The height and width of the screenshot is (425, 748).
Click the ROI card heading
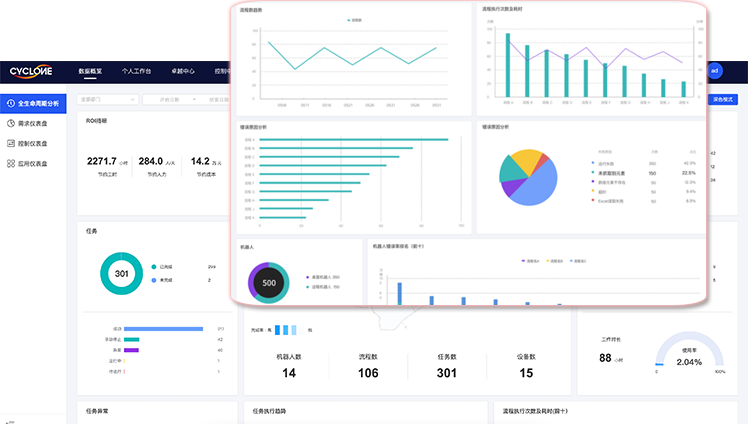96,121
